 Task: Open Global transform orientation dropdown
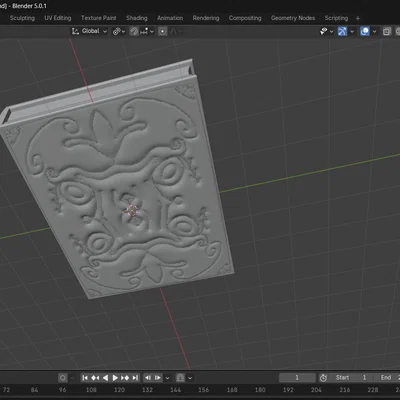point(89,31)
